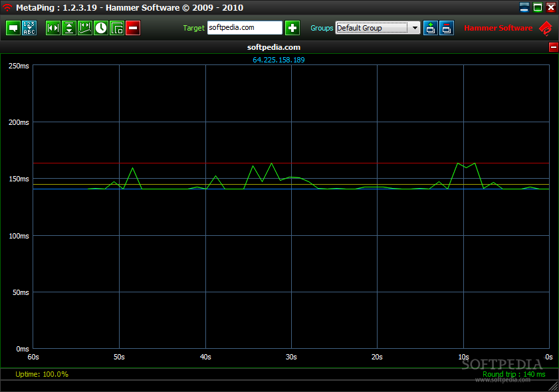Click the 50ms axis label
Image resolution: width=559 pixels, height=392 pixels.
pos(21,292)
